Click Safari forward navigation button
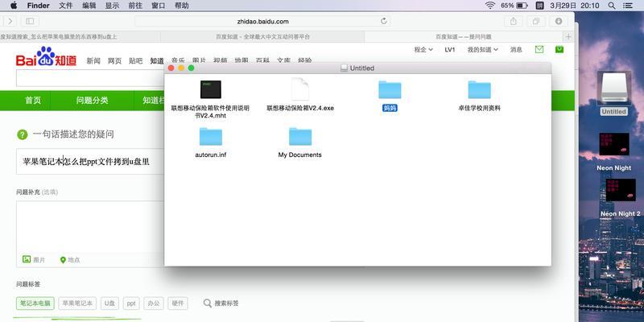 pos(10,21)
